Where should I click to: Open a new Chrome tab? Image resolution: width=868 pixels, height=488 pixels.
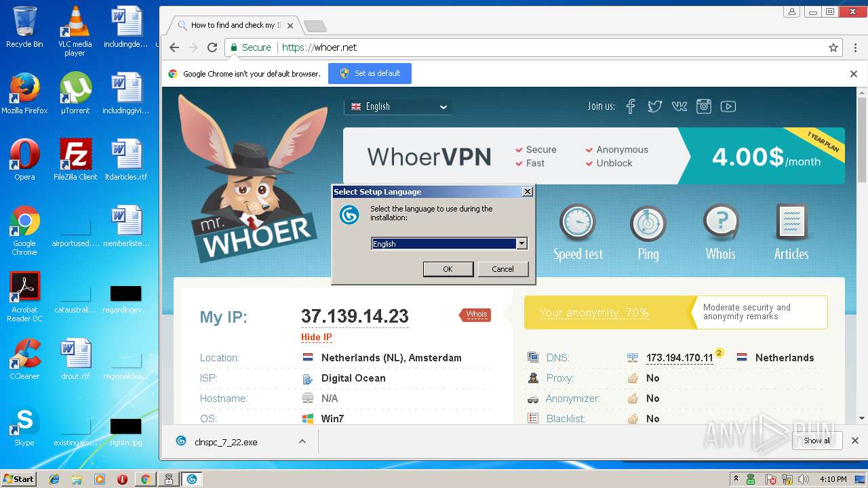click(x=315, y=26)
